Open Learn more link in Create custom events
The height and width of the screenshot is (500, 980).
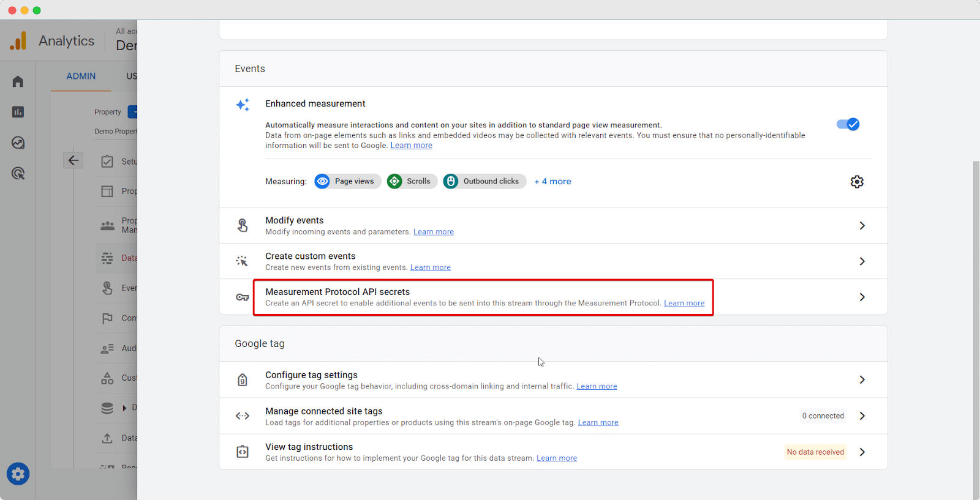[431, 267]
